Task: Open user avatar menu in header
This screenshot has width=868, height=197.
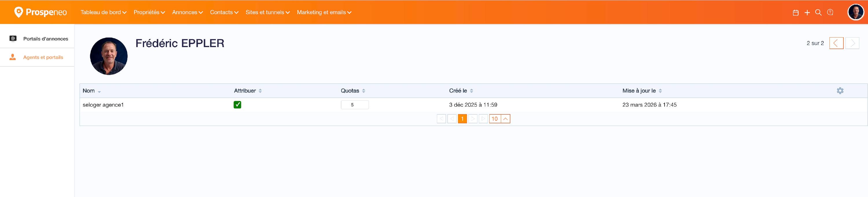Action: point(856,12)
